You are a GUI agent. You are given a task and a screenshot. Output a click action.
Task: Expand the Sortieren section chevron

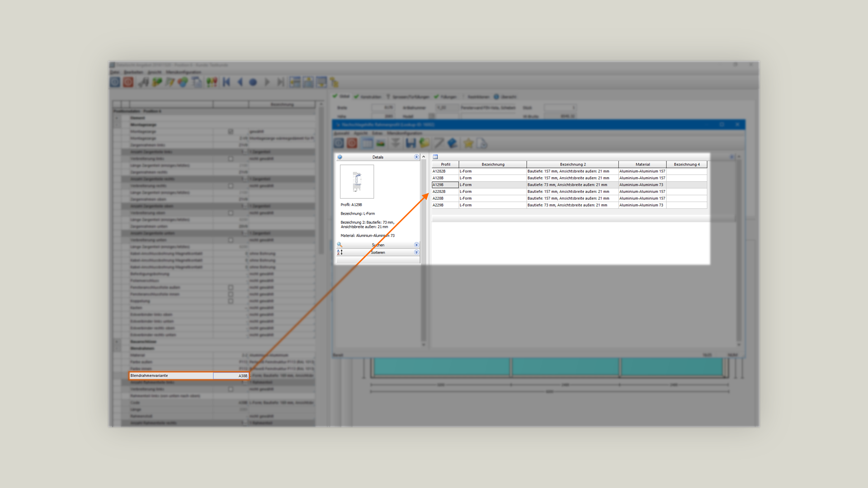tap(416, 252)
